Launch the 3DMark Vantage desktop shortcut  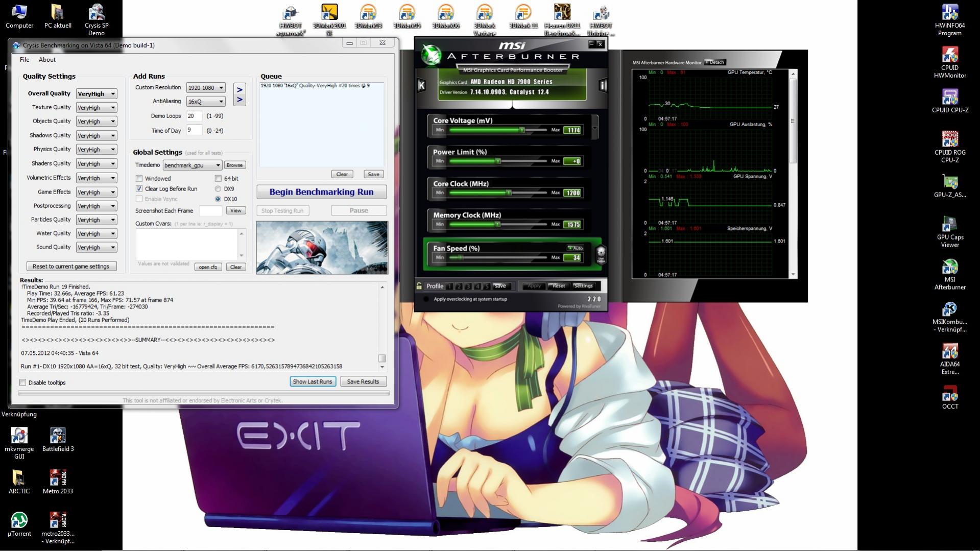[x=485, y=20]
